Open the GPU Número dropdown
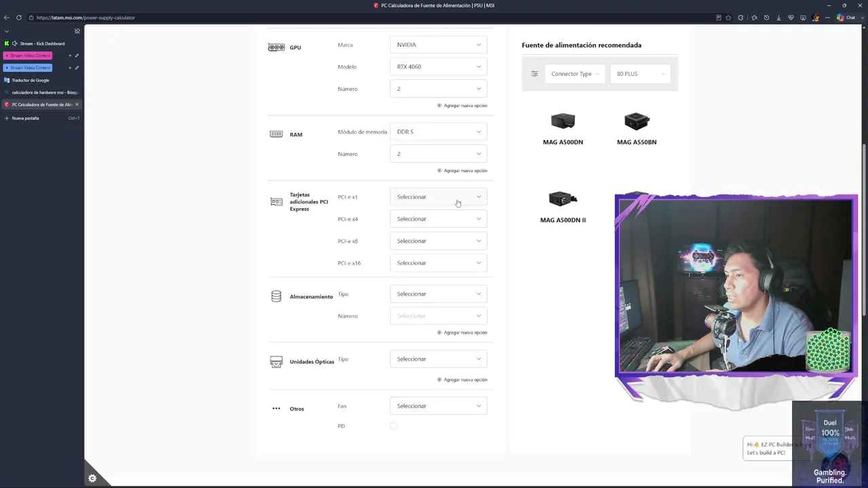 tap(438, 89)
